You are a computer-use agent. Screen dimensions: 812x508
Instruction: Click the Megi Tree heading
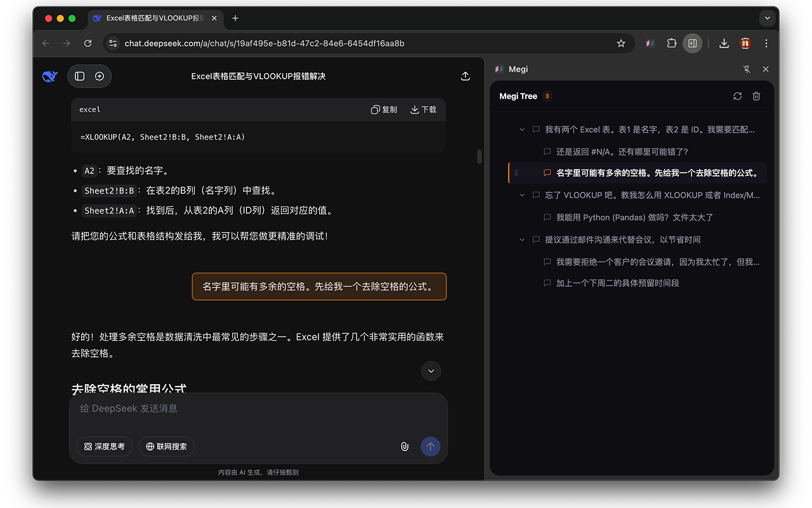pyautogui.click(x=518, y=97)
